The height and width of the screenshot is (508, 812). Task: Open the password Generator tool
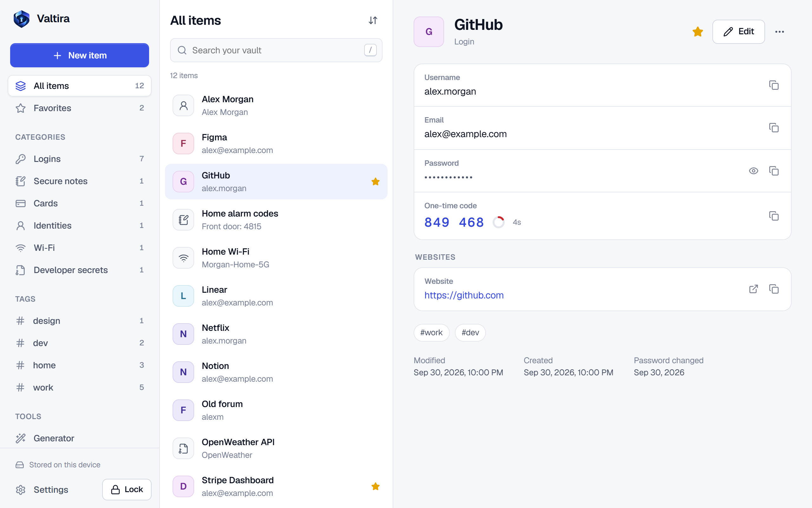[x=80, y=438]
